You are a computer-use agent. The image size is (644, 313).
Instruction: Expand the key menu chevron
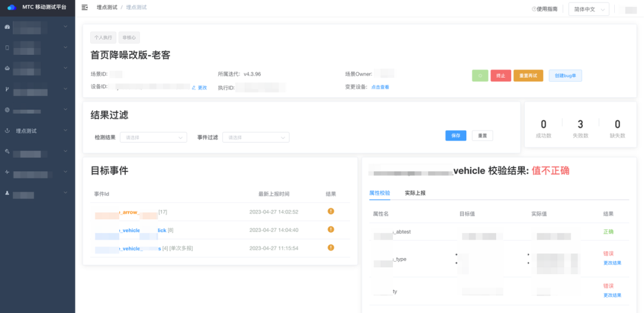click(x=66, y=151)
